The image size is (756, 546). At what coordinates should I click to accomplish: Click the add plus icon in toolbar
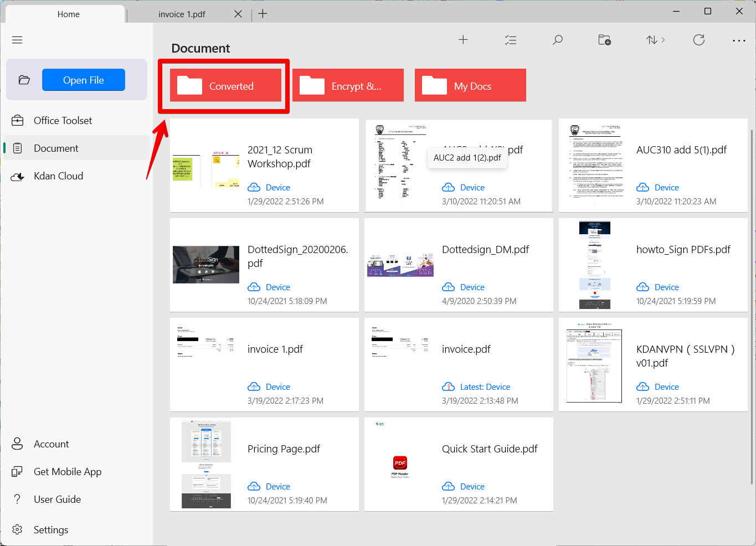click(463, 40)
